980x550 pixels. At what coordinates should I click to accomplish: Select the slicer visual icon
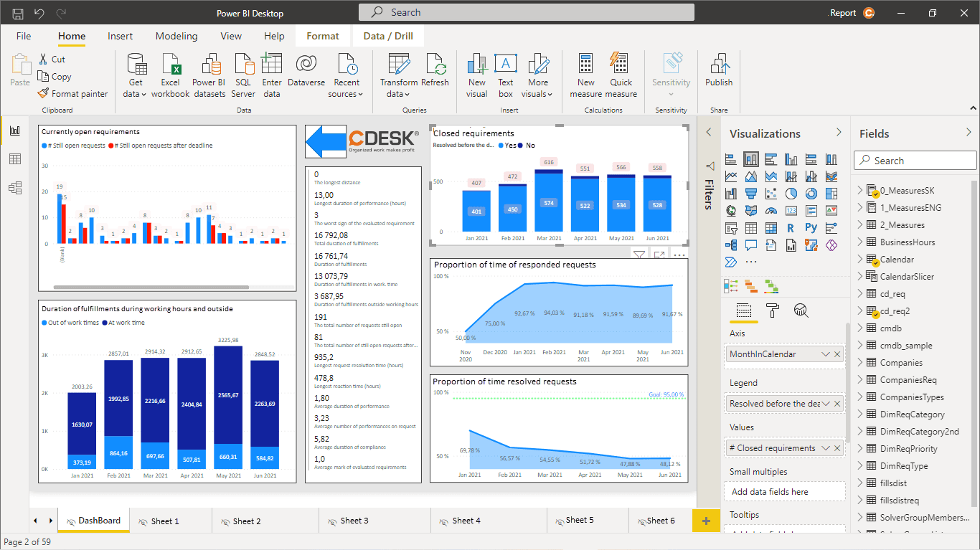(730, 227)
